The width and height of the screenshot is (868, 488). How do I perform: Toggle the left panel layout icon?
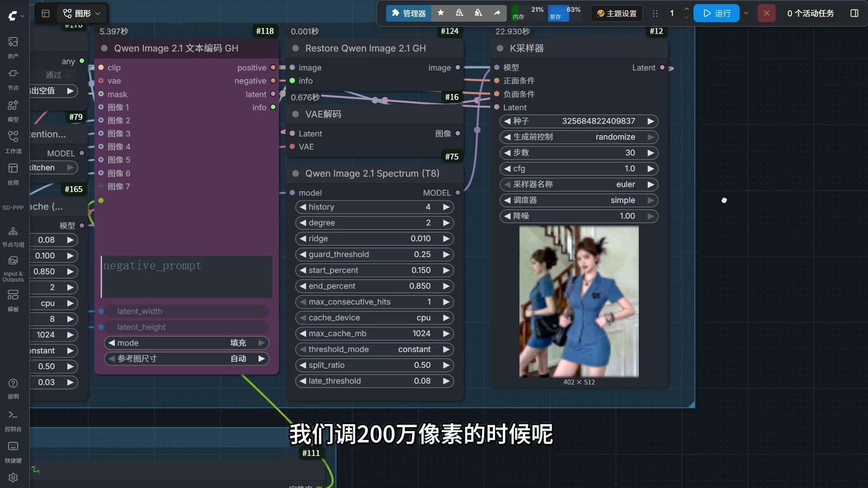tap(46, 14)
